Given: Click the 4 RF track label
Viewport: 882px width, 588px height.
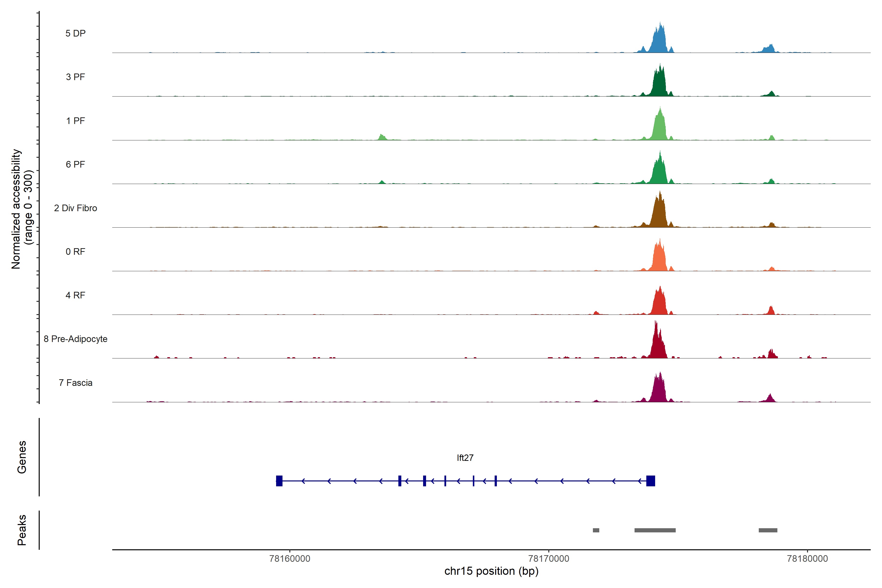Looking at the screenshot, I should 75,295.
